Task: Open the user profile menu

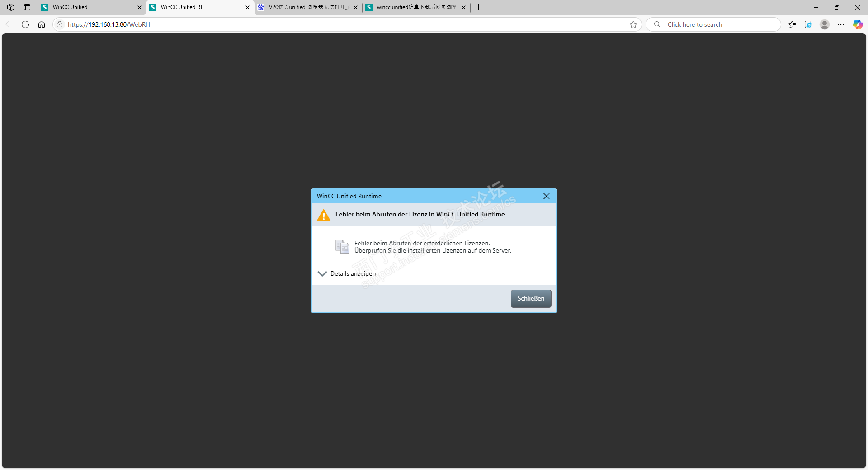Action: coord(825,24)
